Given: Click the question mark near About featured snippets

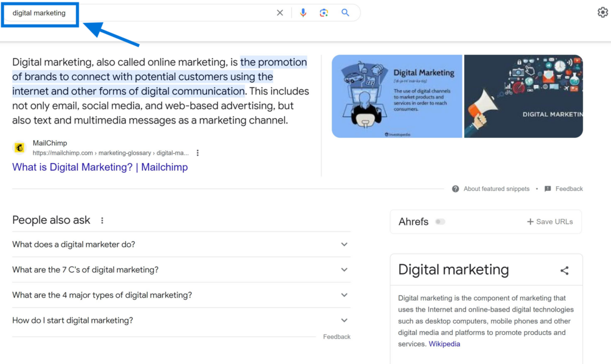Looking at the screenshot, I should (x=455, y=189).
